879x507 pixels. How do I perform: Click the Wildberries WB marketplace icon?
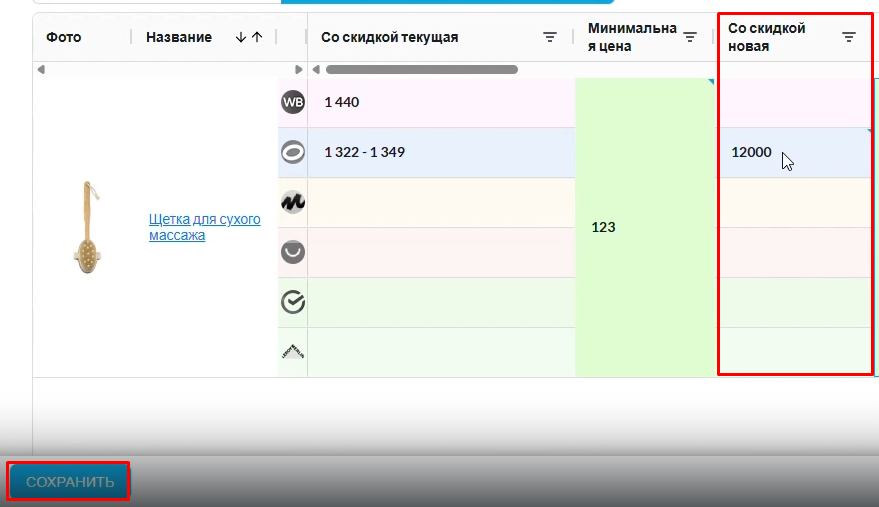coord(292,102)
